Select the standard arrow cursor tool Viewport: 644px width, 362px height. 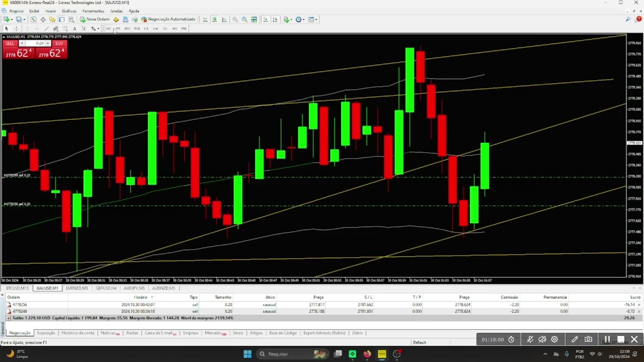point(7,29)
